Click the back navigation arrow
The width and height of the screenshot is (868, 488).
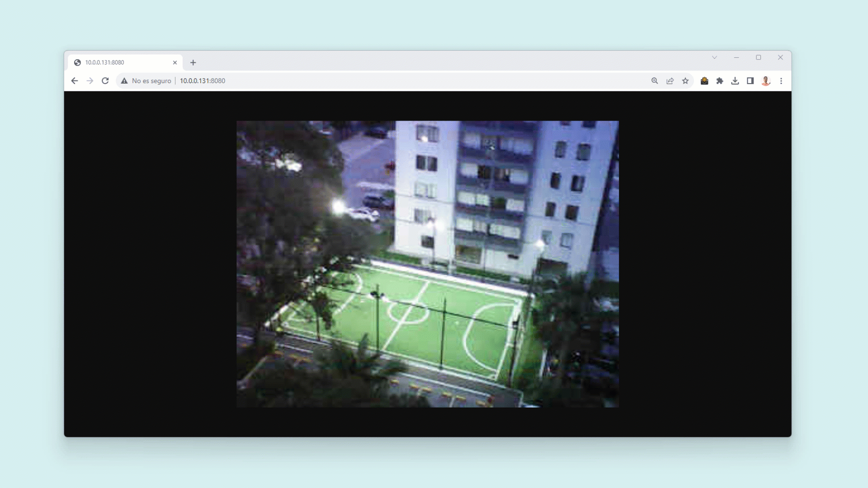point(74,81)
